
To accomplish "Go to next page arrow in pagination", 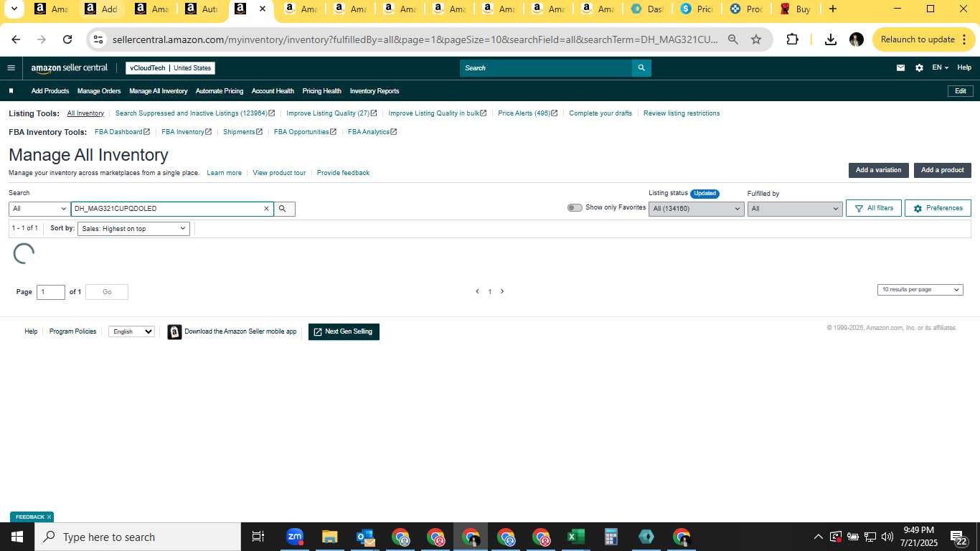I will 502,291.
